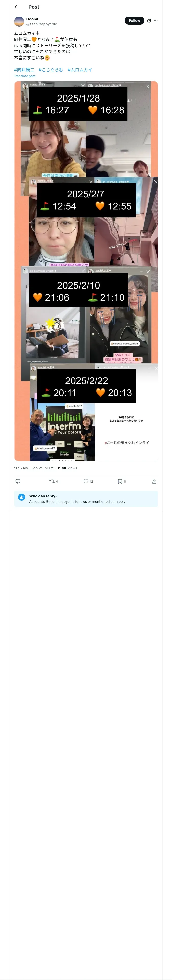
Task: Click the Translate post link
Action: click(25, 76)
